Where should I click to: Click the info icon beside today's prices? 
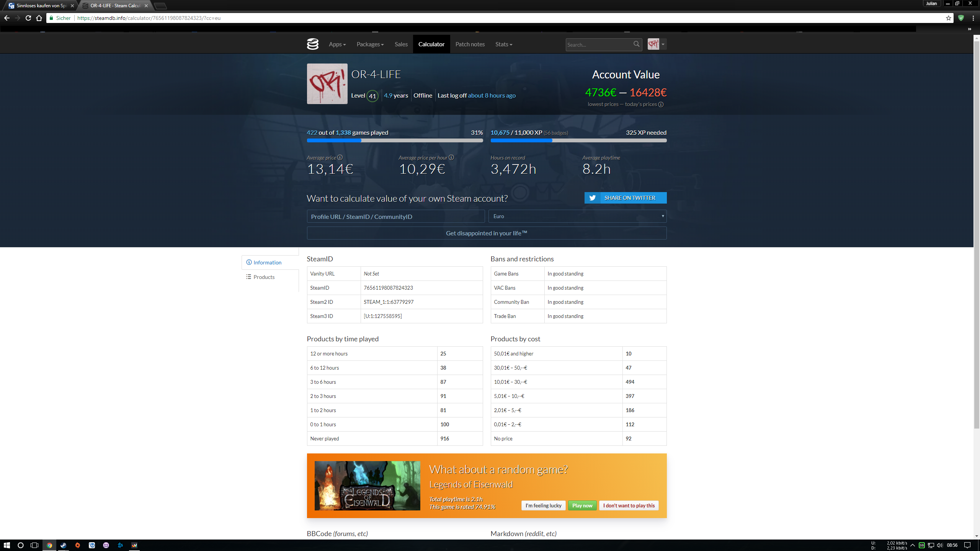click(661, 104)
